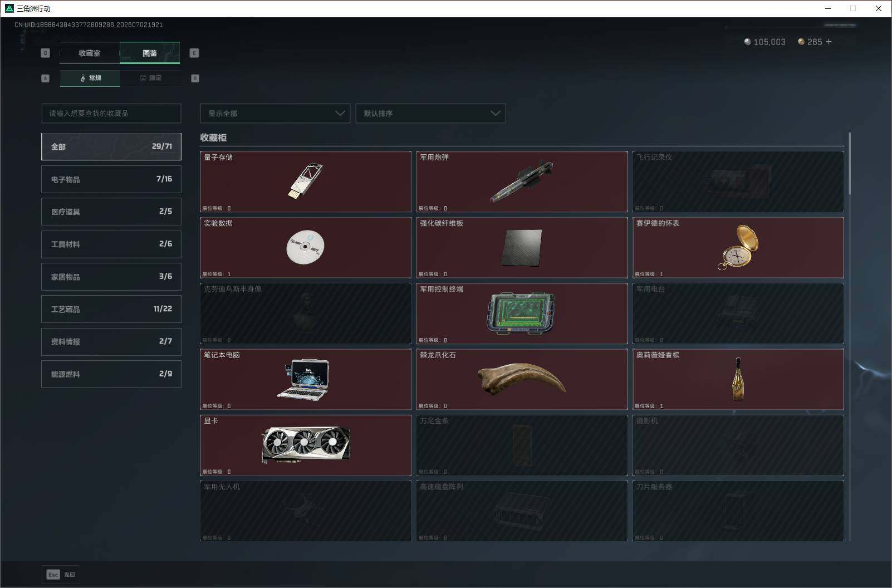Select the 图鉴 tab
Image resolution: width=892 pixels, height=588 pixels.
150,53
